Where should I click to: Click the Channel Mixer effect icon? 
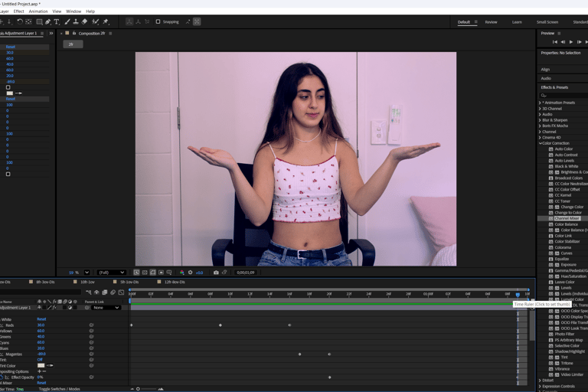pyautogui.click(x=551, y=218)
